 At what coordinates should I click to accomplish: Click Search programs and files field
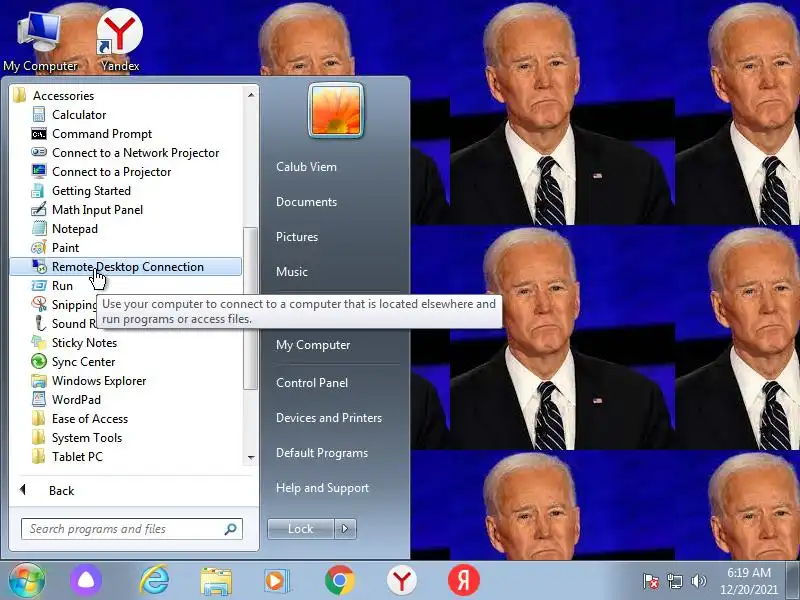(132, 529)
